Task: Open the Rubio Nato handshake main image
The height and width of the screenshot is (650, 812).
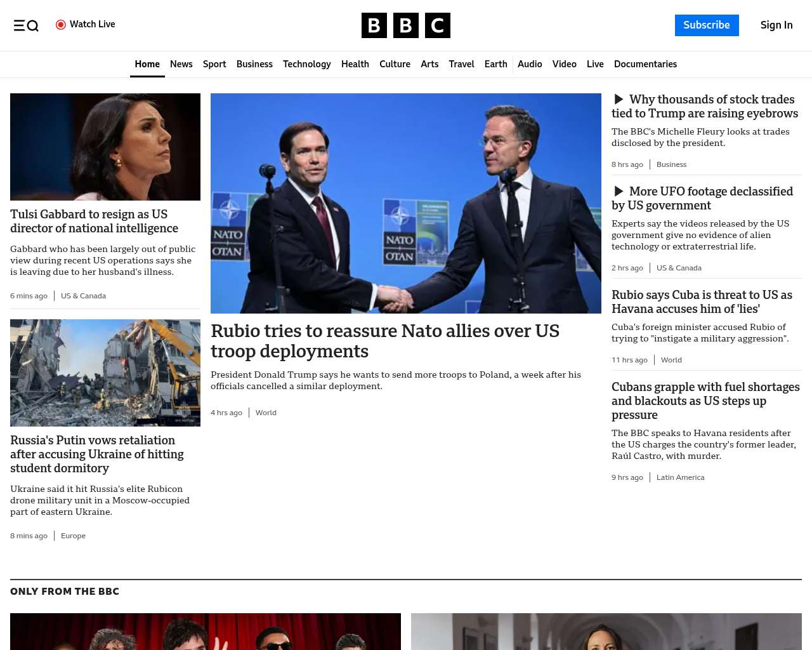Action: tap(406, 203)
